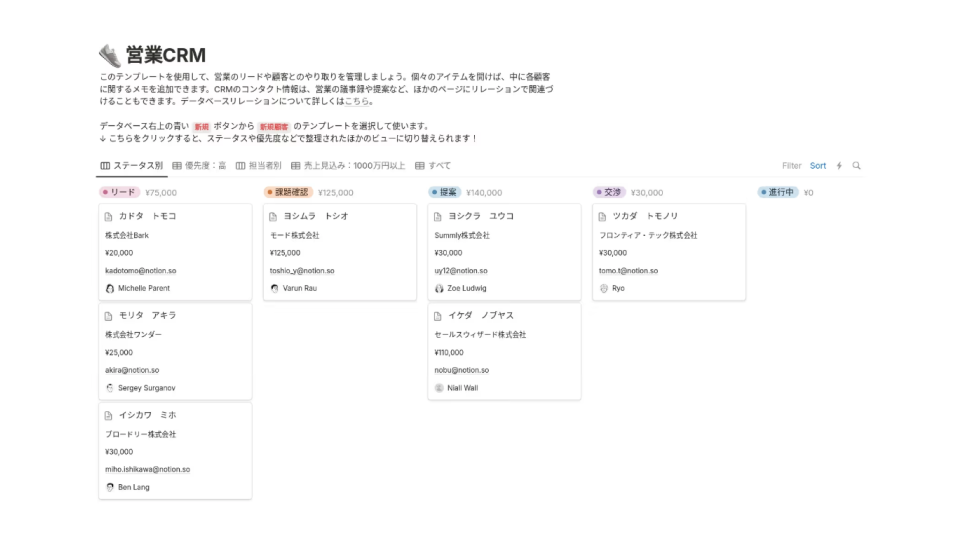Click company name ブロードリー株式会社
Screen dimensions: 960x540
140,434
